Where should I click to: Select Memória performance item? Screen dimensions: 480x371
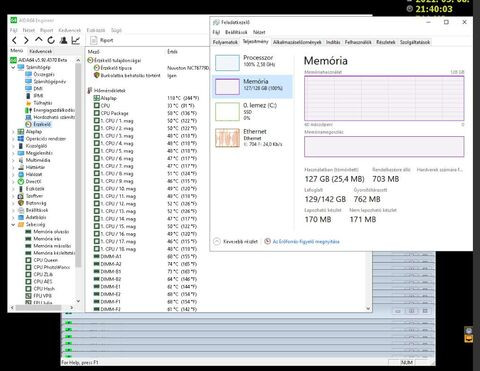coord(252,86)
